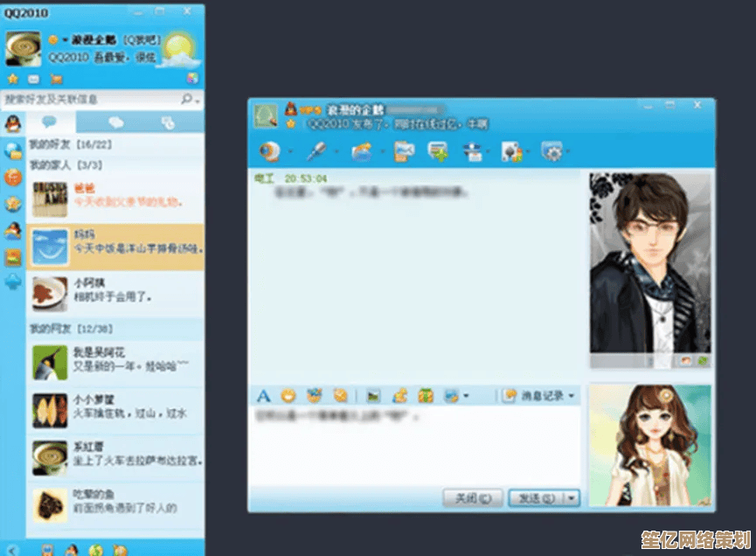The width and height of the screenshot is (756, 556).
Task: Click the gift box icon in chat toolbar
Action: click(426, 396)
